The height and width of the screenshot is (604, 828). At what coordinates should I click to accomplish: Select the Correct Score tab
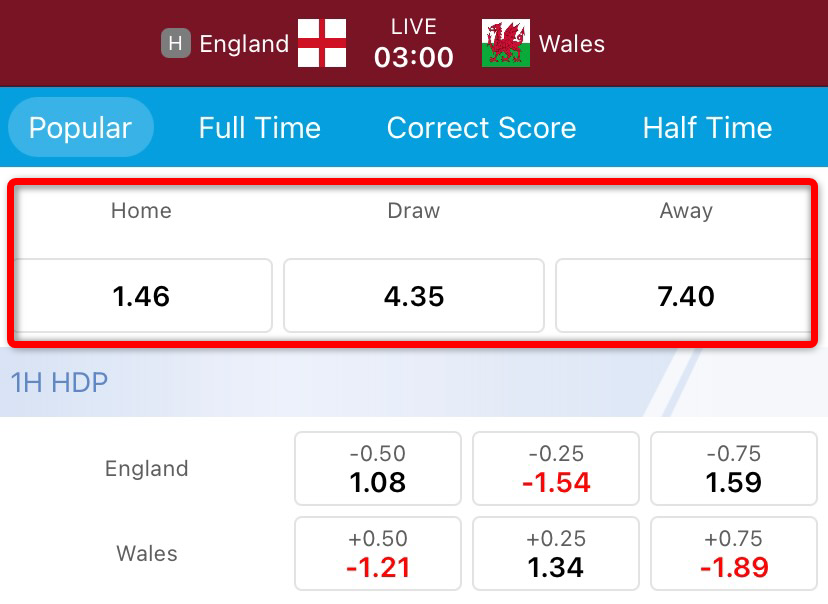click(x=481, y=128)
